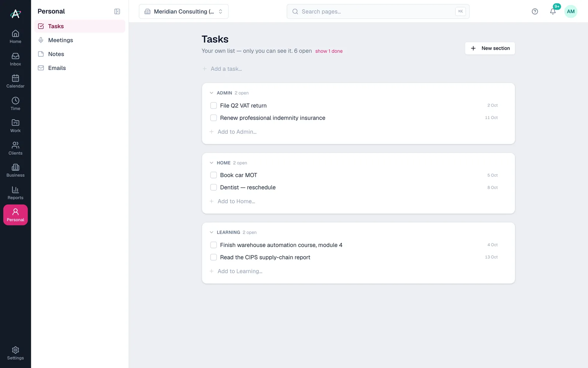This screenshot has height=368, width=588.
Task: Open Notes in Personal menu
Action: pos(80,54)
